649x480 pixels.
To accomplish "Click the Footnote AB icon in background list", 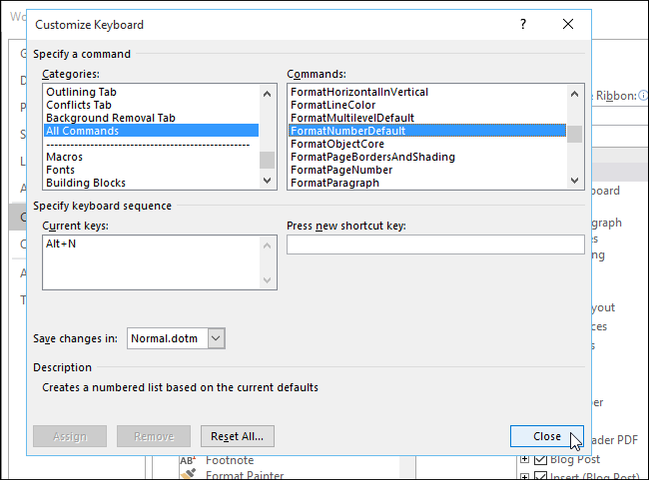I will (188, 460).
